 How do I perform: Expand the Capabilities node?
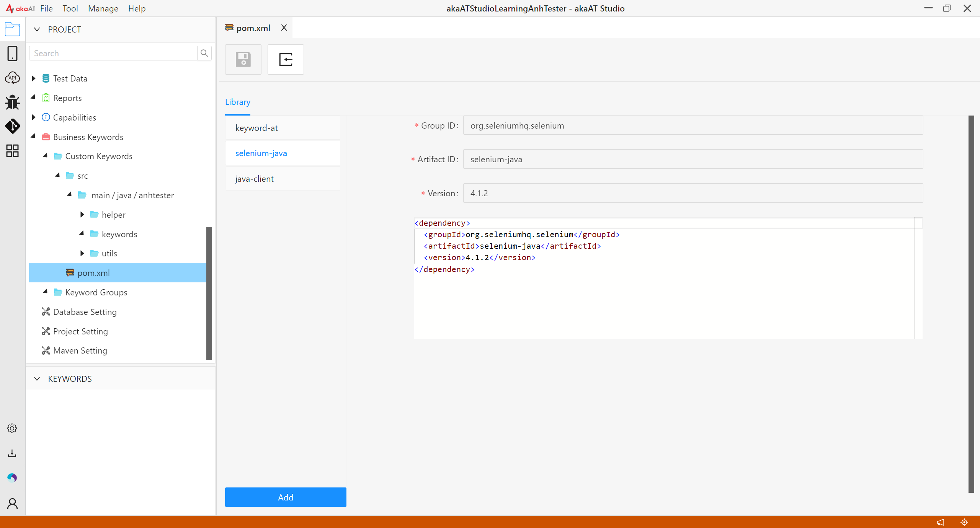[x=34, y=117]
